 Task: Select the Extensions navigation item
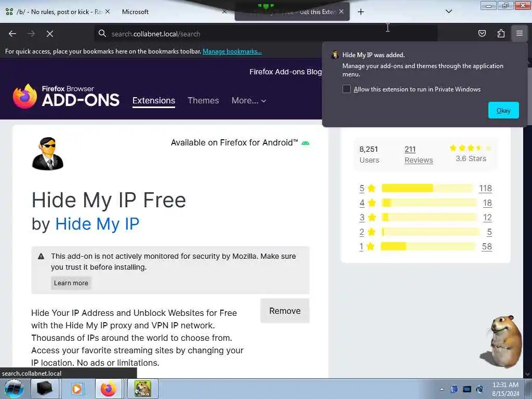coord(154,100)
